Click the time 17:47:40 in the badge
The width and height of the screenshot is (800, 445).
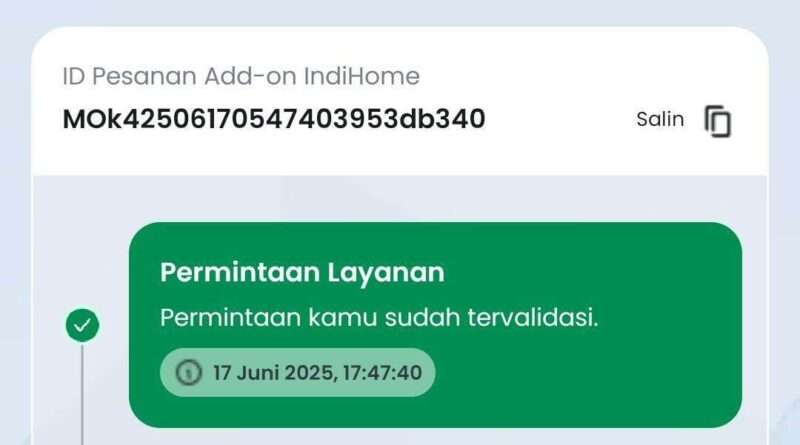382,373
